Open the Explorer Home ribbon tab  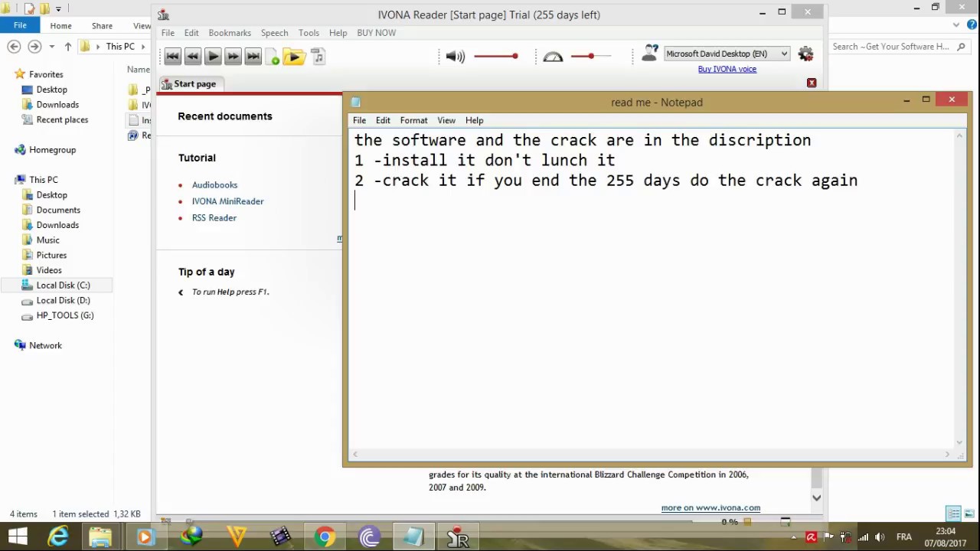[60, 25]
